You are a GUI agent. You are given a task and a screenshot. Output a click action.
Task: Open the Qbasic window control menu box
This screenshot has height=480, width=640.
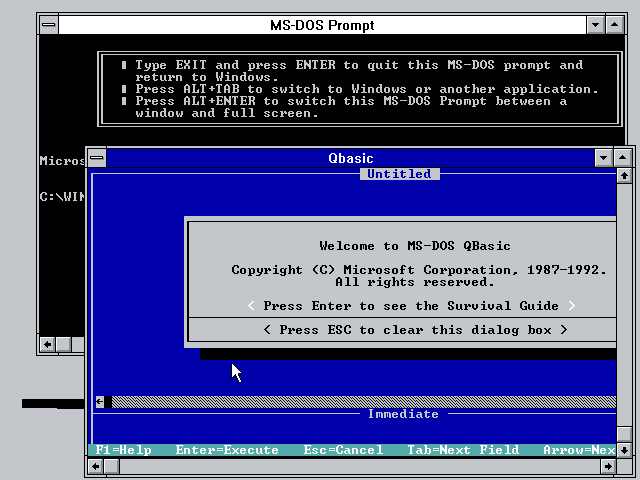97,158
